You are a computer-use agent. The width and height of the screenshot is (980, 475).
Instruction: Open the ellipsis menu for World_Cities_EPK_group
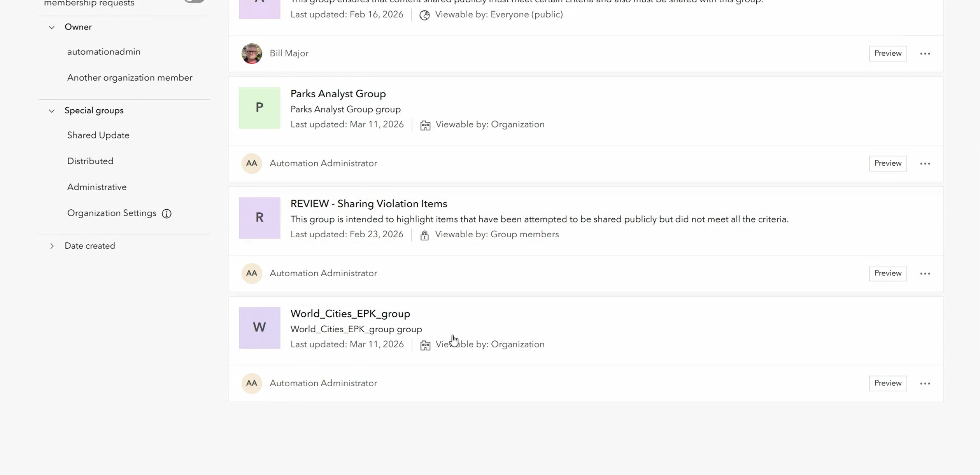(x=925, y=383)
